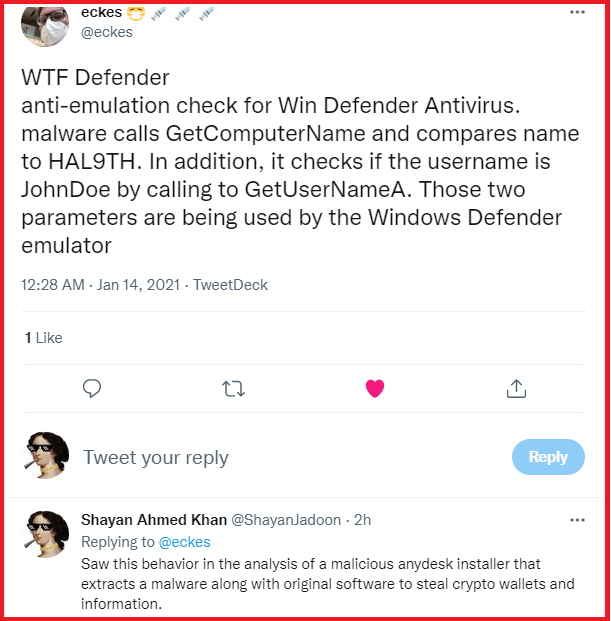
Task: Open the 12:28 AM Jan 14, 2021 timestamp
Action: (x=101, y=285)
